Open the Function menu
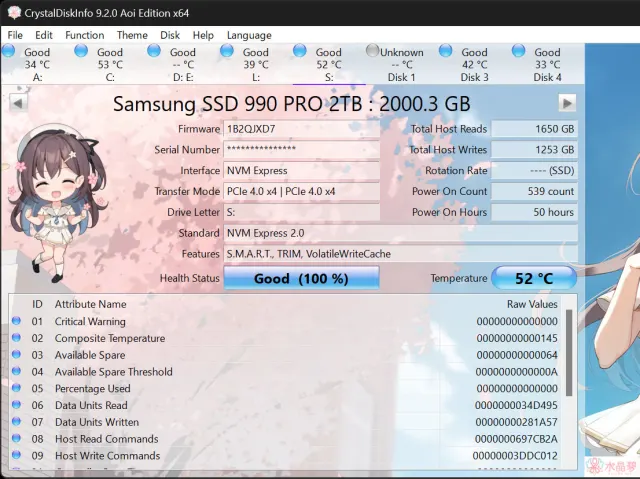This screenshot has height=479, width=640. pyautogui.click(x=85, y=35)
